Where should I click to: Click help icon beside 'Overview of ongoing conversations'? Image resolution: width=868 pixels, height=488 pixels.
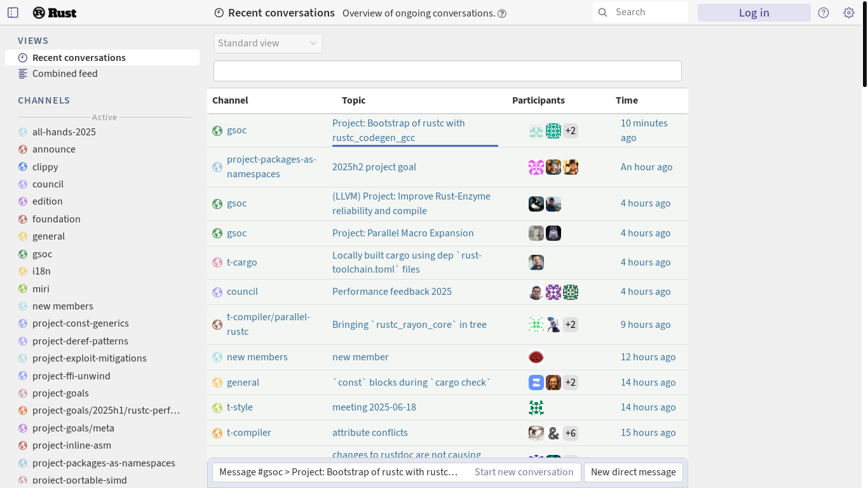pos(502,13)
